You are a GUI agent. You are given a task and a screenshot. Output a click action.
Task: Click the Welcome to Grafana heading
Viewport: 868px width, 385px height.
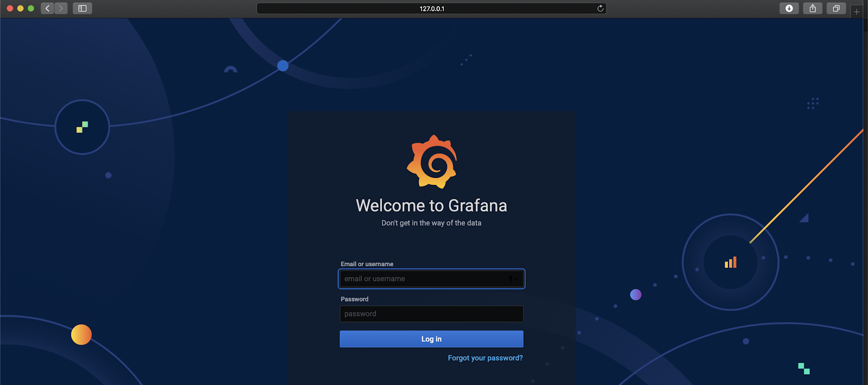point(431,206)
